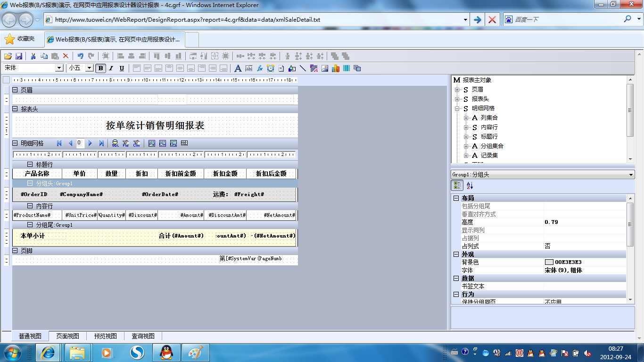Switch to the 预览视图 tab
Viewport: 644px width, 362px height.
click(105, 336)
